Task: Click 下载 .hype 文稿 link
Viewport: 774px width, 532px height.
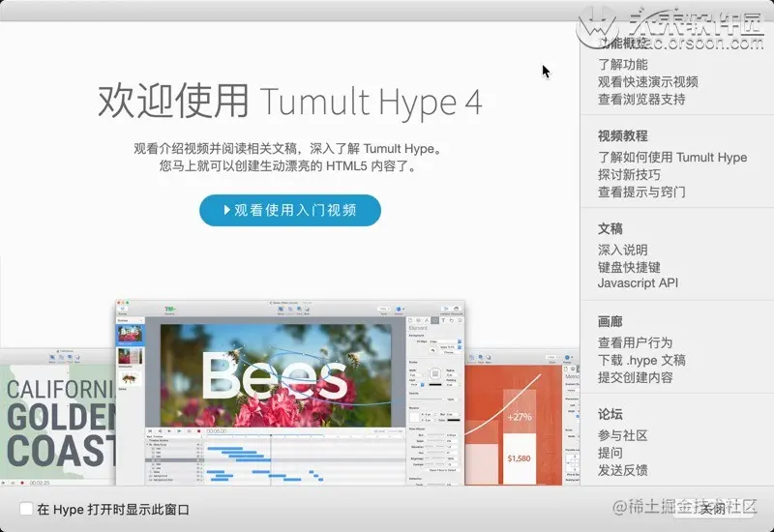Action: pos(641,360)
